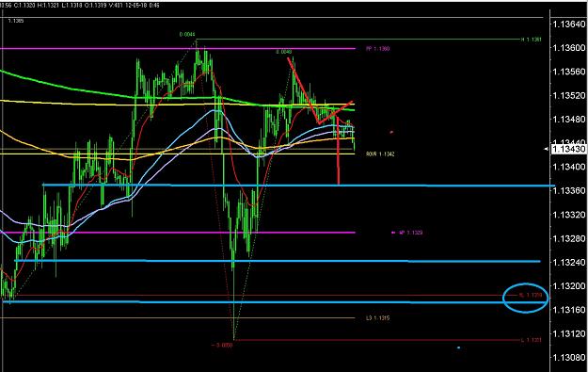Select the magenta MP 1.1329 label
The width and height of the screenshot is (588, 372).
[x=410, y=233]
